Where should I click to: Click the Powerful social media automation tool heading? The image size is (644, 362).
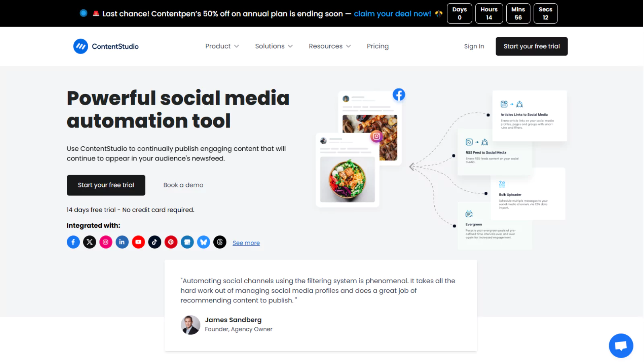click(x=178, y=109)
